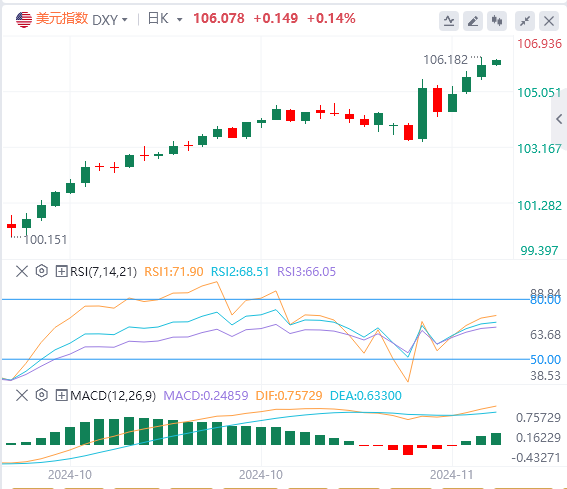Collapse chart with shrink arrows icon

525,21
